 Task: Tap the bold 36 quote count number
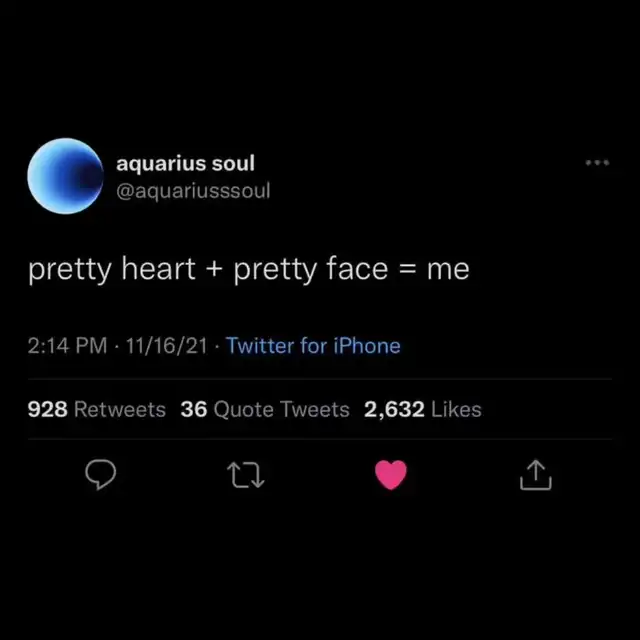tap(194, 409)
